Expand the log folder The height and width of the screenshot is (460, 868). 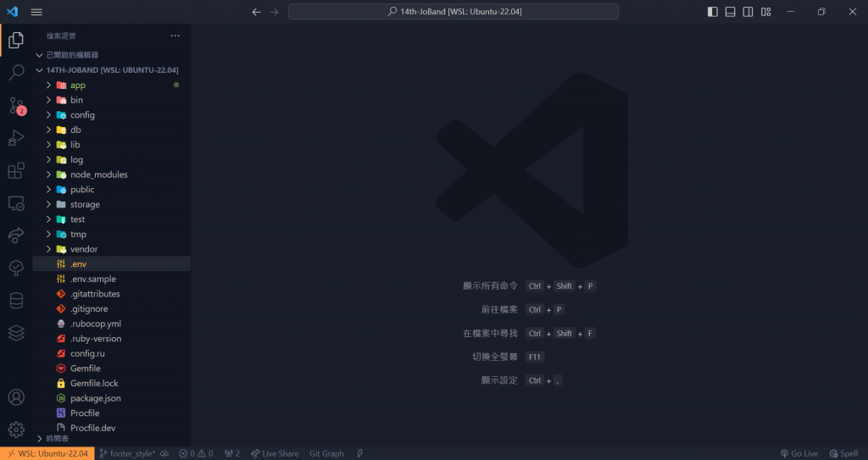[x=112, y=160]
